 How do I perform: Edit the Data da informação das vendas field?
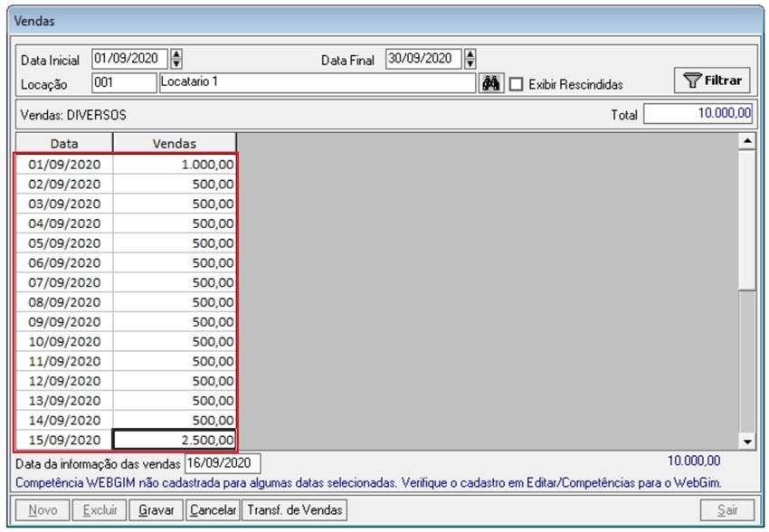pyautogui.click(x=223, y=463)
